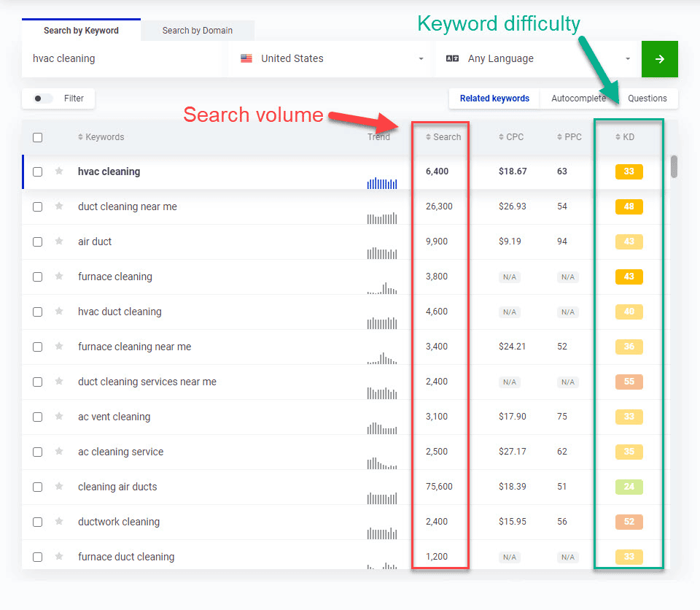Favorite the 'furnace cleaning' keyword with its star
This screenshot has width=700, height=610.
tap(59, 277)
